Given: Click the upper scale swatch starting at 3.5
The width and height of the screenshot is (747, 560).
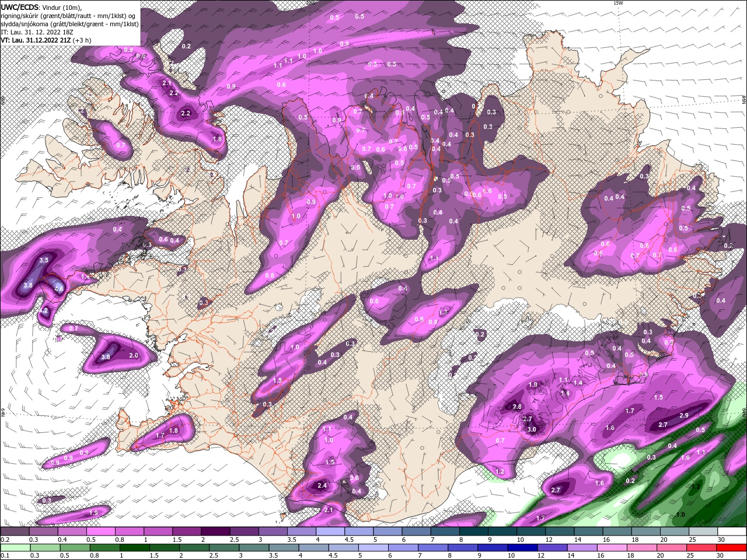Looking at the screenshot, I should 301,531.
